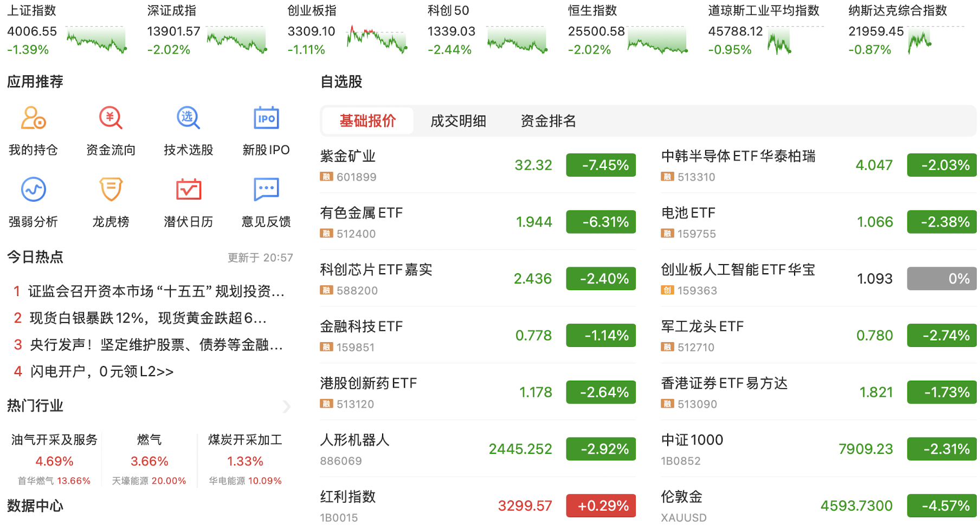
Task: Select the 基础报价 tab
Action: [x=367, y=121]
